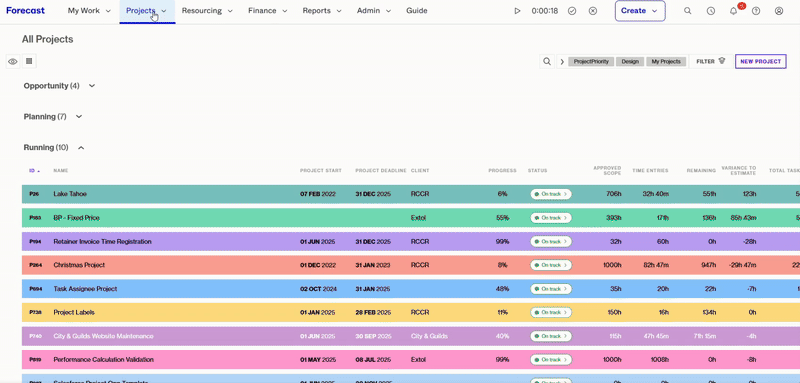This screenshot has width=800, height=383.
Task: Open the My Work menu
Action: 89,11
